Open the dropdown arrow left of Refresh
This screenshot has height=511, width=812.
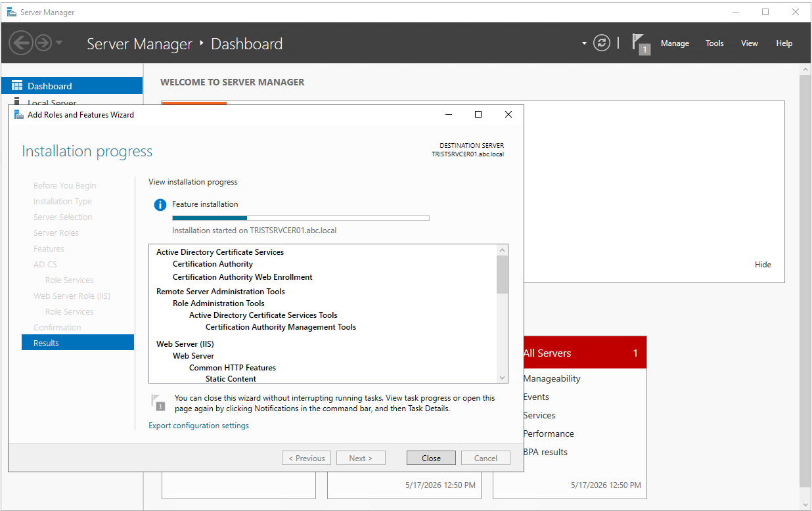584,44
